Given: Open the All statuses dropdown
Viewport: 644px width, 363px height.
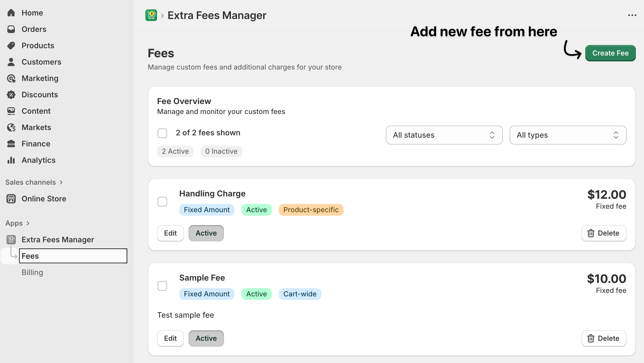Looking at the screenshot, I should coord(444,135).
